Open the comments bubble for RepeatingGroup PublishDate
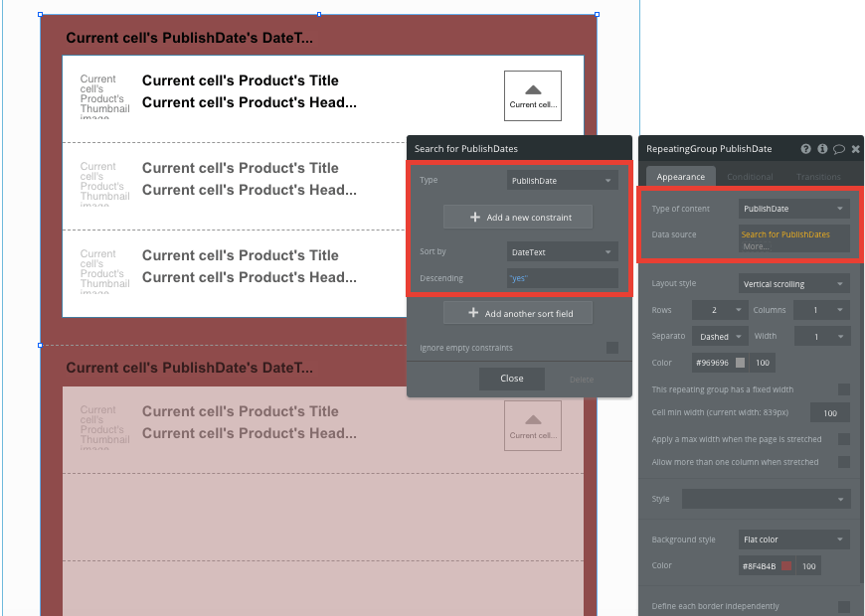The width and height of the screenshot is (865, 616). point(838,149)
